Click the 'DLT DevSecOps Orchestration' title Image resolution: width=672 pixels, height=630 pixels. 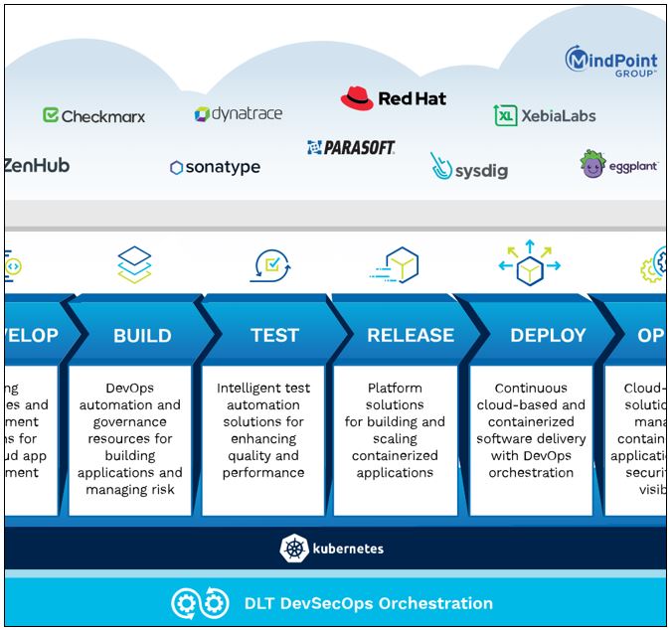point(369,603)
